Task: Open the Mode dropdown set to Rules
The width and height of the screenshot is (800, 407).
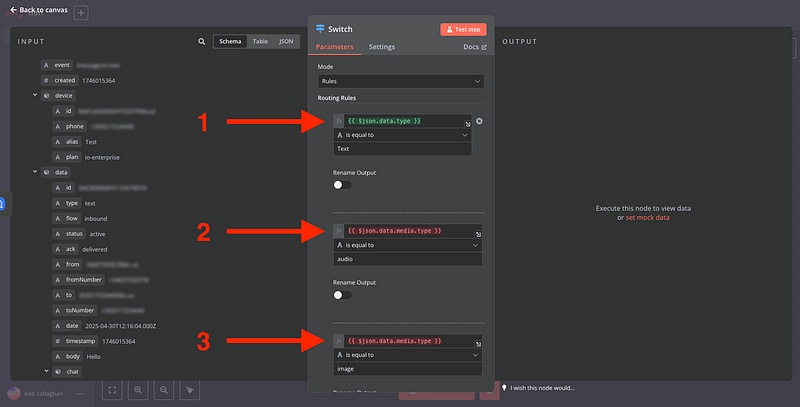Action: click(400, 80)
